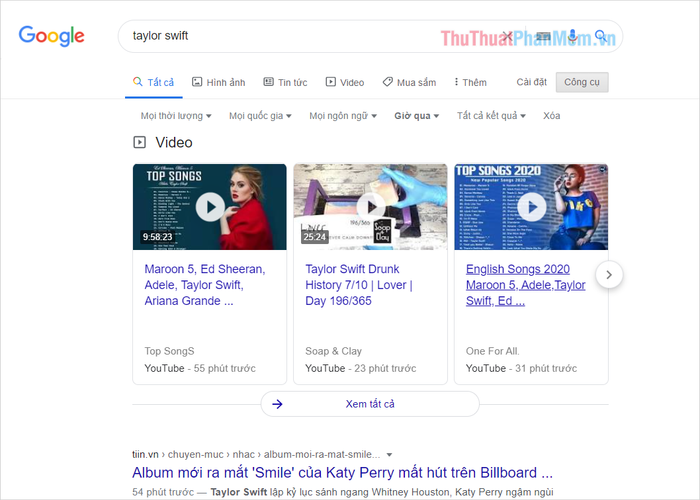Switch to the Hình ảnh tab

click(x=218, y=82)
